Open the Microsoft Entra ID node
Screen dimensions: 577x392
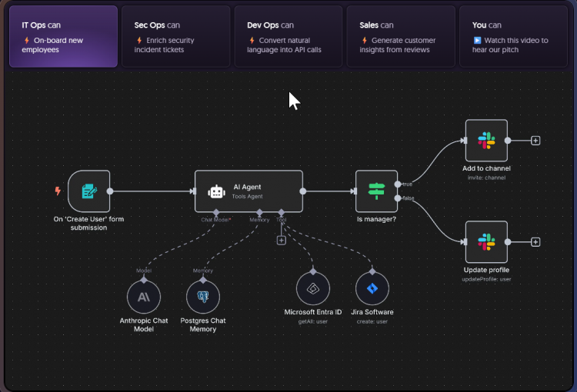(313, 288)
